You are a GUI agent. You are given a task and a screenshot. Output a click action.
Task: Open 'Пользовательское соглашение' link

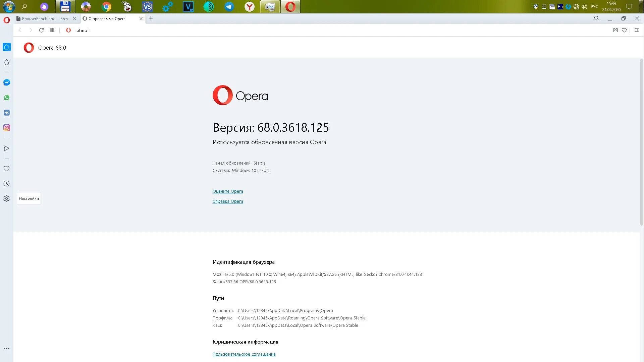coord(244,354)
